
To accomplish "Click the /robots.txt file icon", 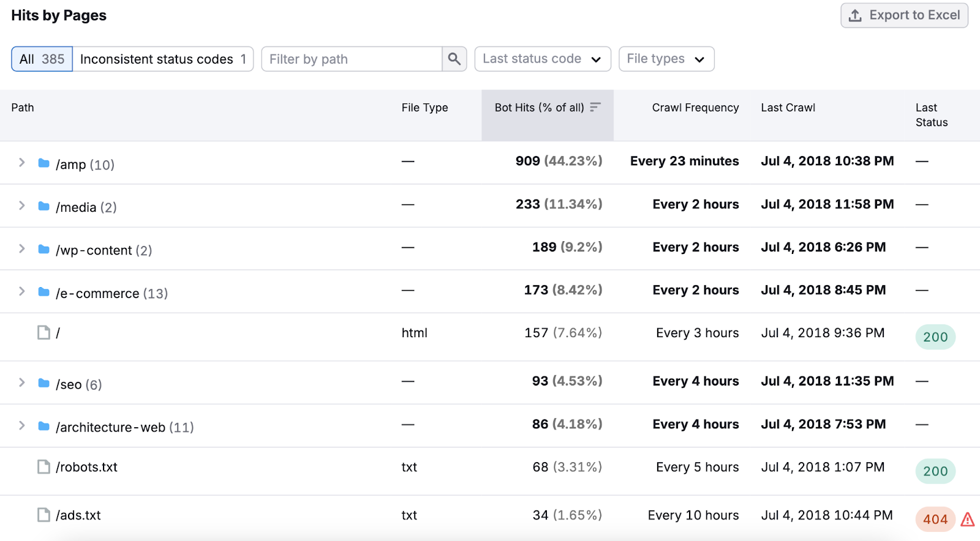I will pos(43,467).
